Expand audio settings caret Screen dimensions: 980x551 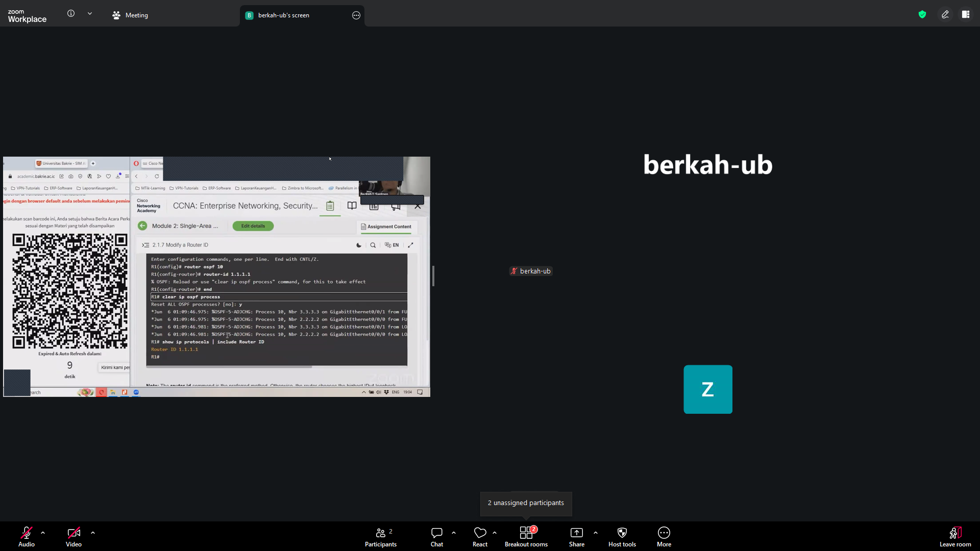(x=43, y=533)
